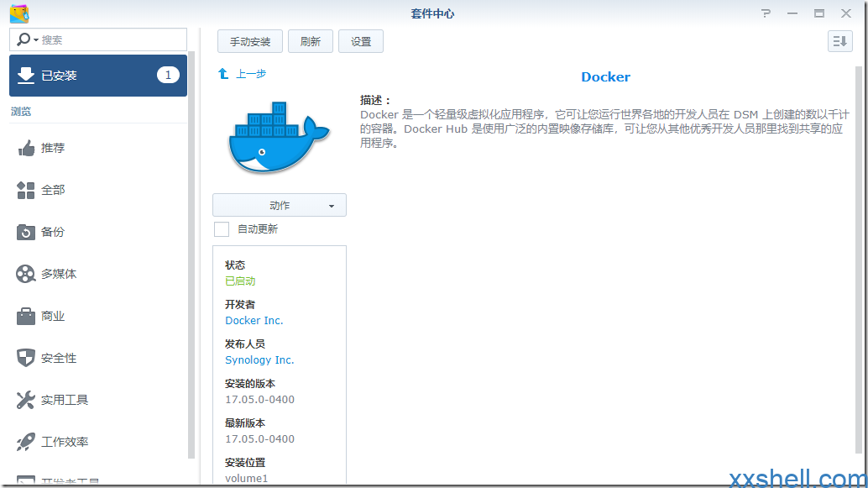Screen dimensions: 868x488
Task: Click into the 搜索 search field
Action: tap(98, 39)
